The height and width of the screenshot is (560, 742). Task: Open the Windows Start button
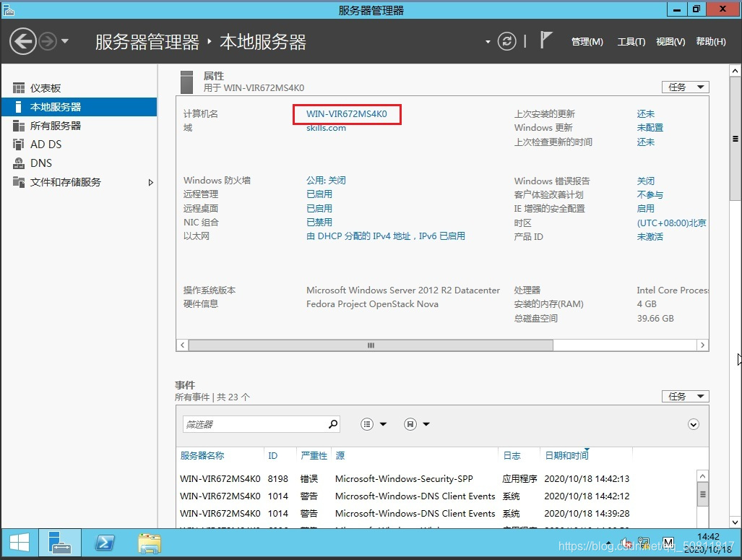20,543
